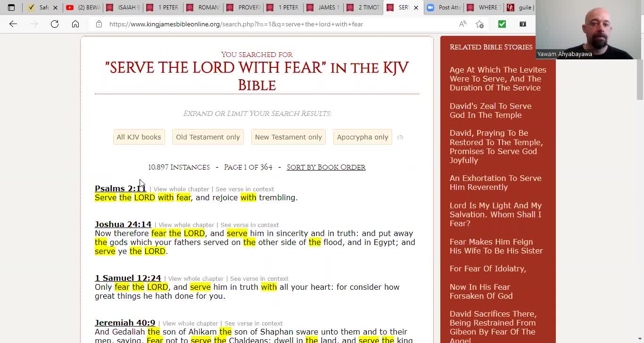This screenshot has width=644, height=343.
Task: Open the second 1 PETER tab
Action: (283, 8)
